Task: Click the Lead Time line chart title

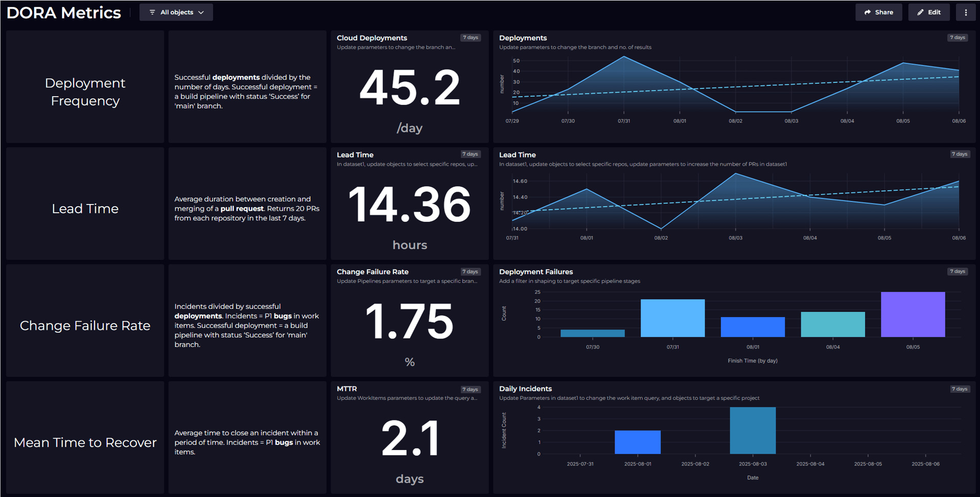Action: point(517,155)
